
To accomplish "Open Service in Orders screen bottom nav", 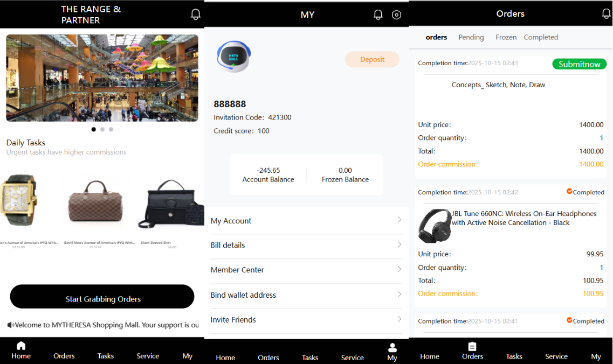I will (x=556, y=356).
